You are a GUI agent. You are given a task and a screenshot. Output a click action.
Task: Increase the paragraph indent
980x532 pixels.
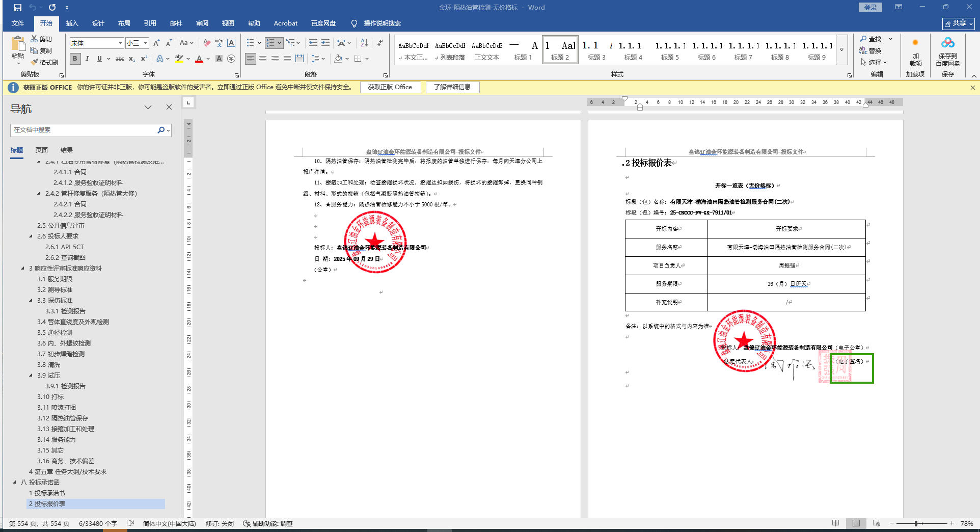325,43
